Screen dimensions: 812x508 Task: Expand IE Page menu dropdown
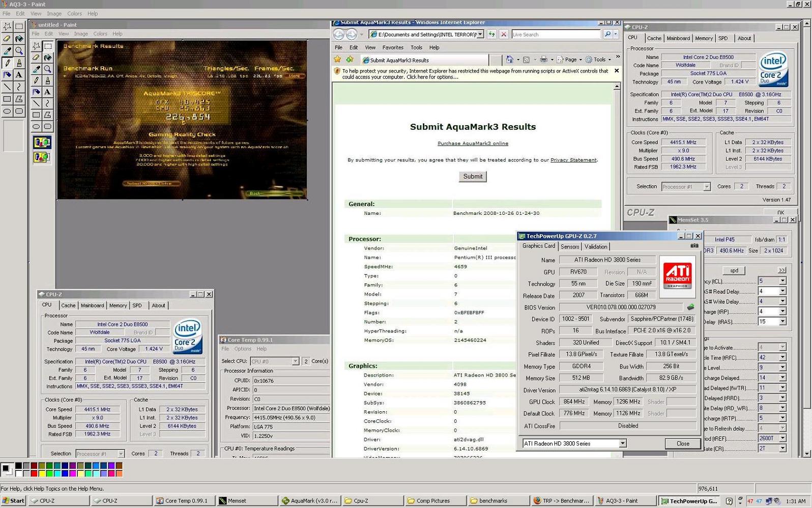(x=581, y=60)
